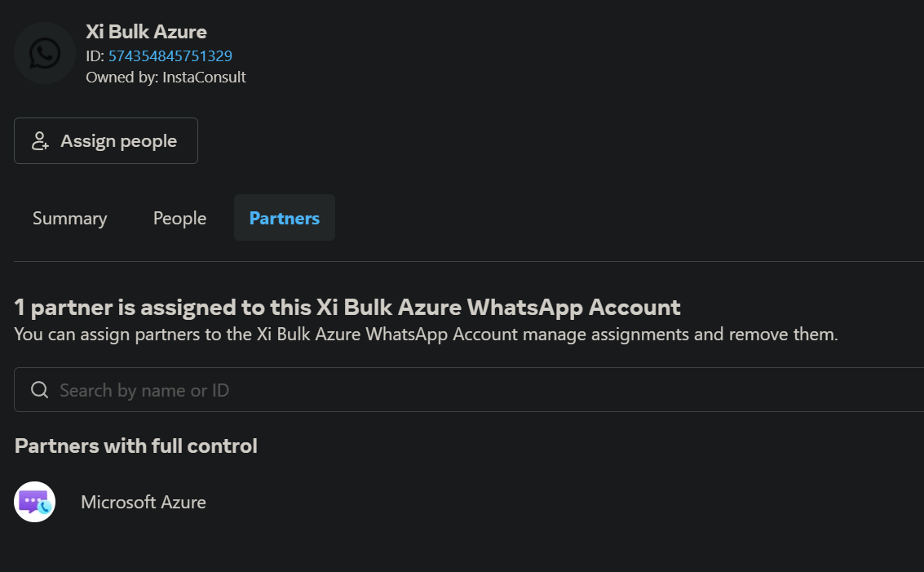
Task: Click the 1 partner is assigned heading
Action: tap(347, 308)
